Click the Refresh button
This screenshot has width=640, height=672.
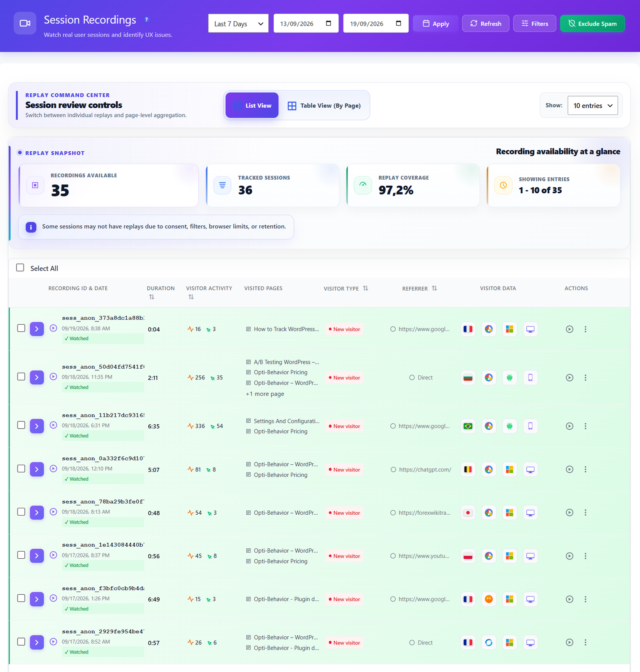486,24
